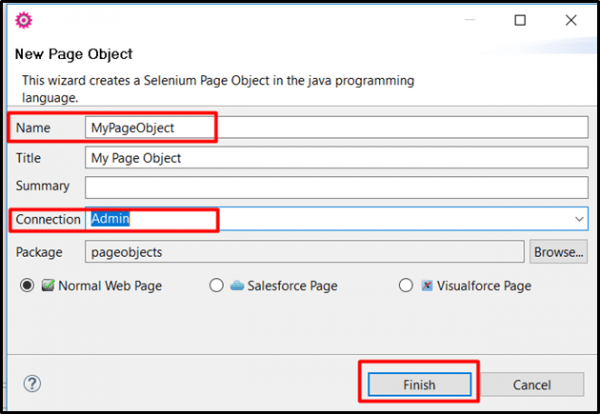The height and width of the screenshot is (414, 600).
Task: Click the empty Summary field
Action: [x=336, y=187]
